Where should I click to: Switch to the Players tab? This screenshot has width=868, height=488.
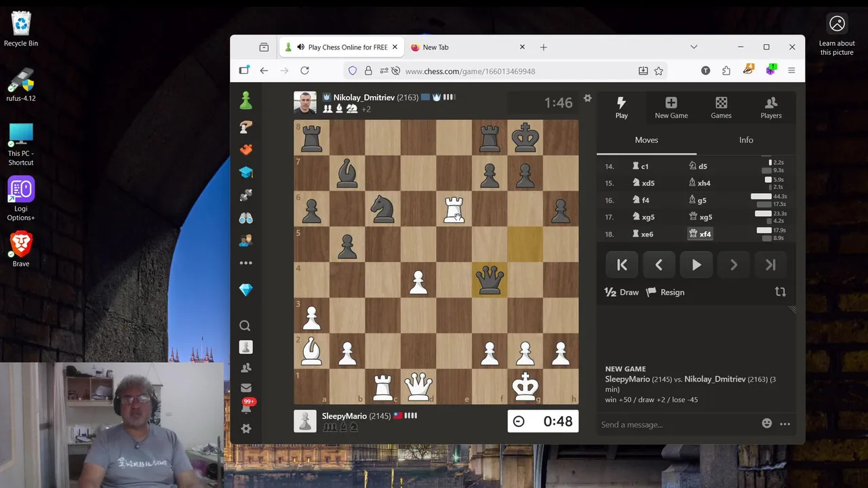[x=771, y=107]
